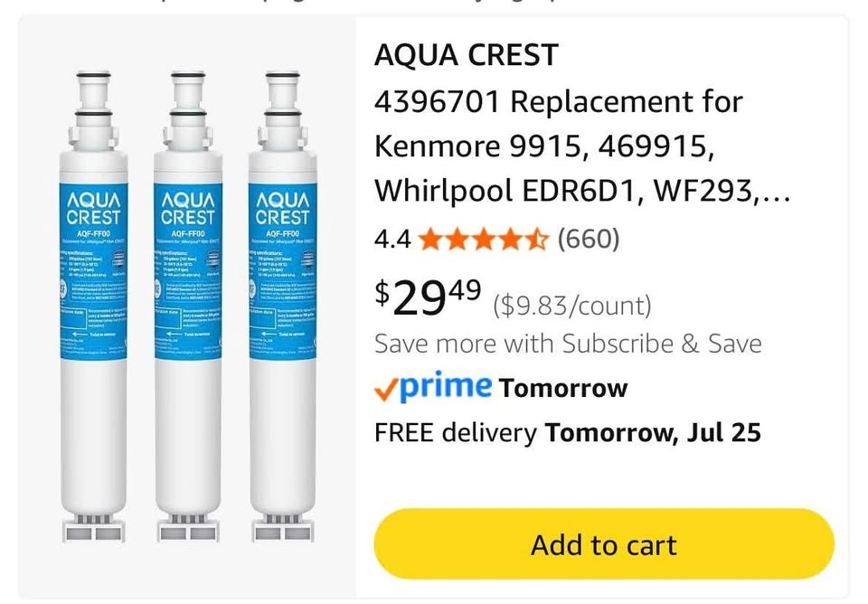
Task: Click the orange prime checkmark icon
Action: click(x=386, y=390)
